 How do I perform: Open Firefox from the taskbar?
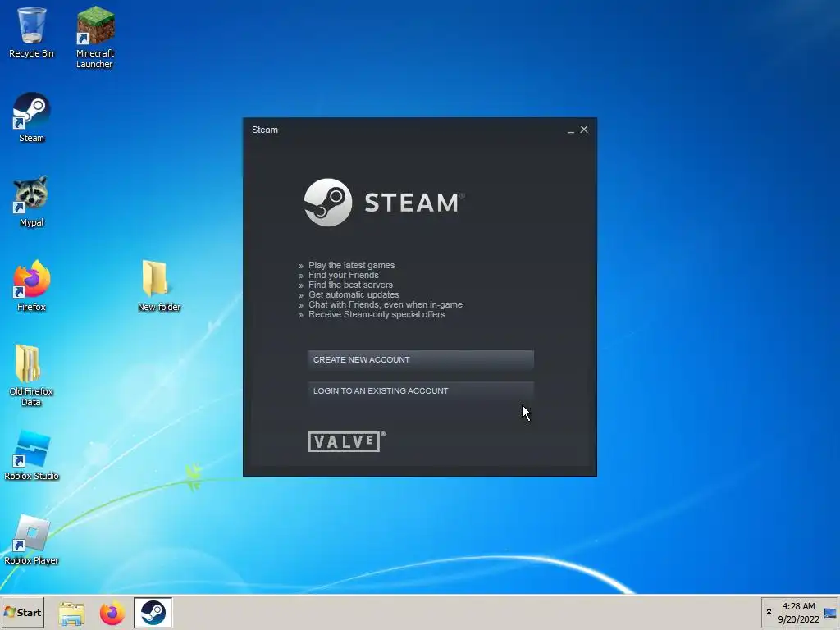point(112,613)
